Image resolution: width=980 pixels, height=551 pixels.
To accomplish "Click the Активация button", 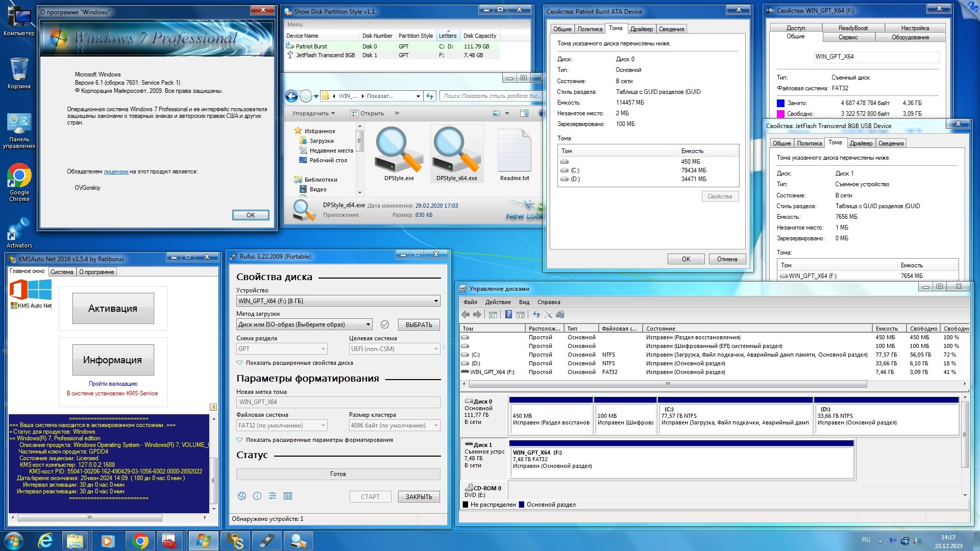I will pyautogui.click(x=113, y=308).
